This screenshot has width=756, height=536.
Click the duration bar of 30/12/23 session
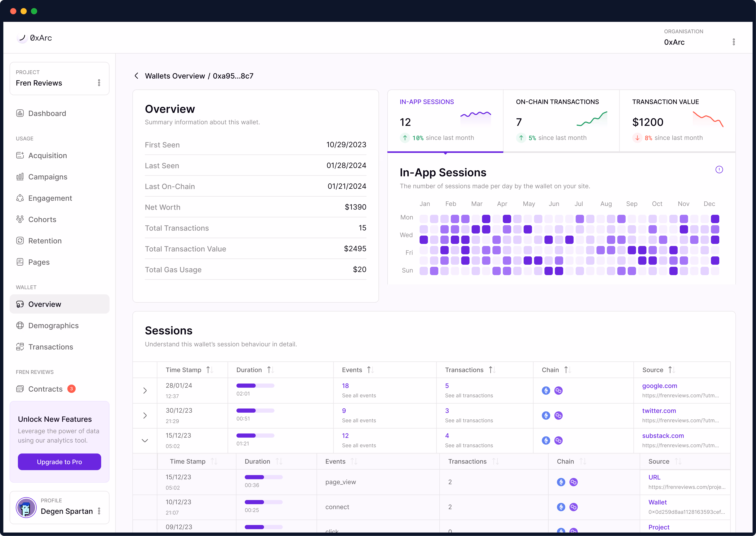point(255,411)
